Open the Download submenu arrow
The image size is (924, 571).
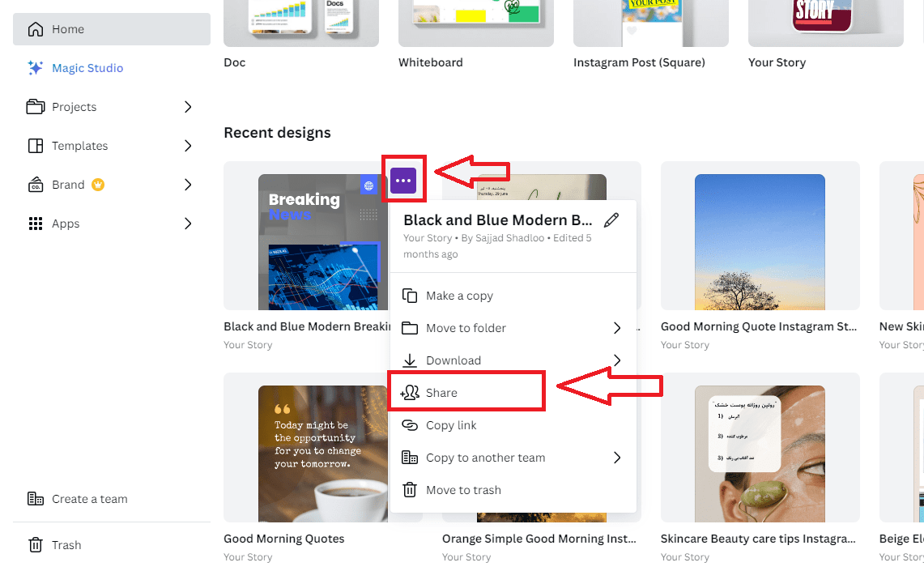[617, 360]
